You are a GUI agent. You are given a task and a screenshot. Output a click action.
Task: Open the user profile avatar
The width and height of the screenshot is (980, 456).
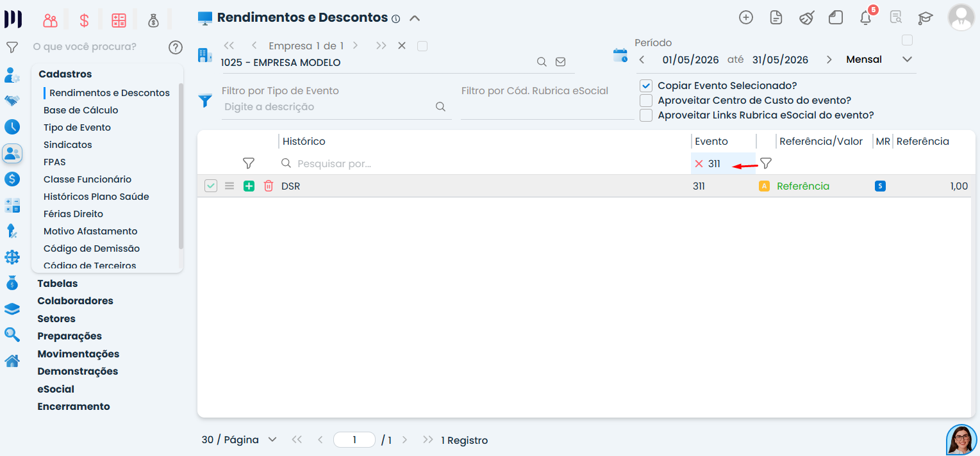[x=961, y=18]
